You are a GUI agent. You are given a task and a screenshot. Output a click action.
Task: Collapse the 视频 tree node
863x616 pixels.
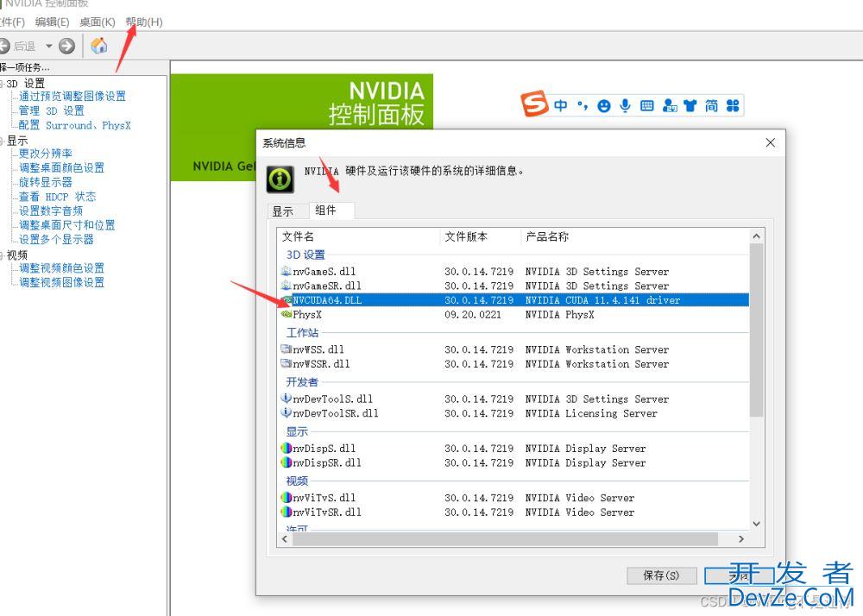(2, 255)
